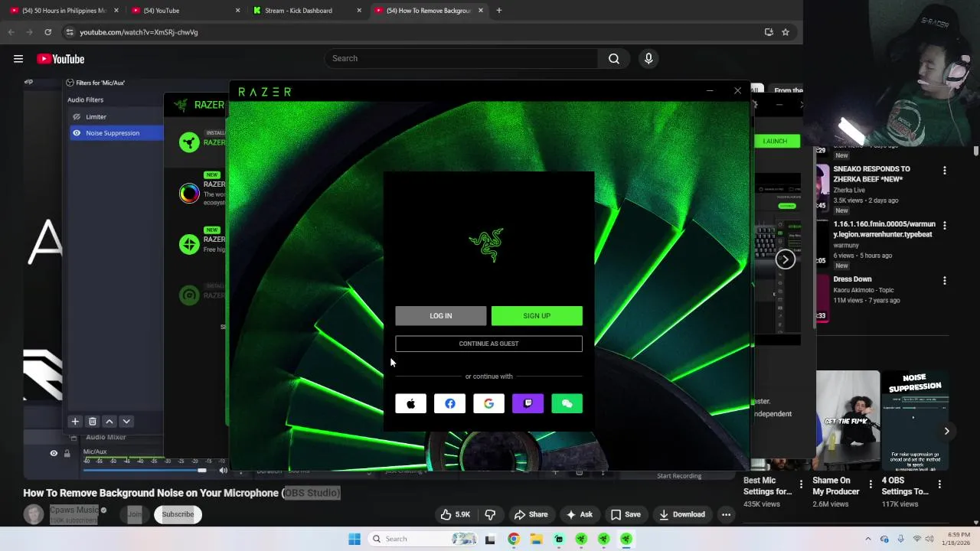Image resolution: width=980 pixels, height=551 pixels.
Task: Download the YouTube video
Action: (682, 514)
